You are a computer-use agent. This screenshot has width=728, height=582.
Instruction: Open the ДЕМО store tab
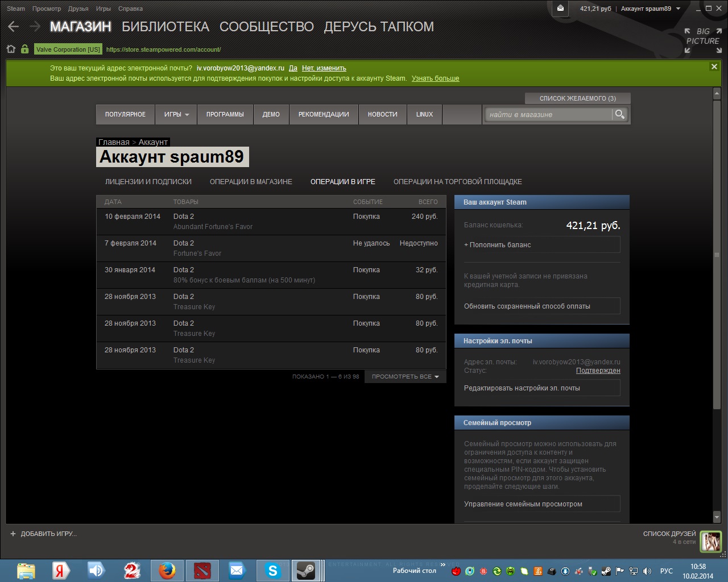[x=271, y=114]
